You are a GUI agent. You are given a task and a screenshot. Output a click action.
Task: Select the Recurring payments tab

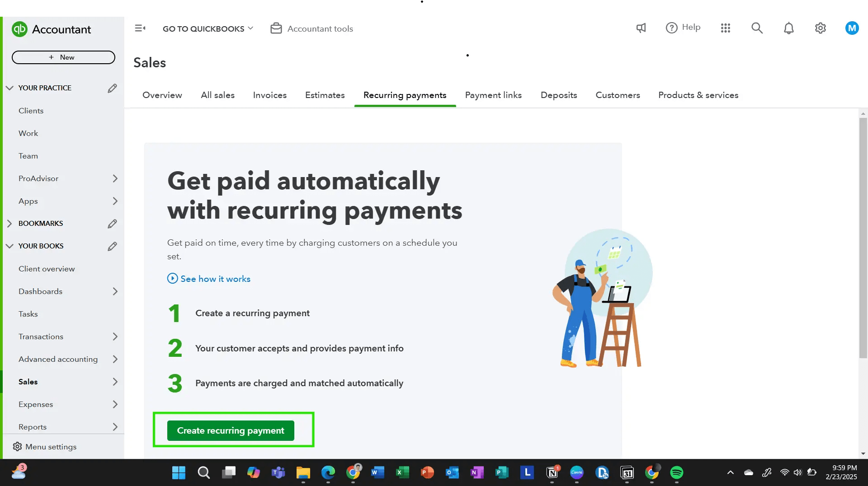(x=405, y=95)
